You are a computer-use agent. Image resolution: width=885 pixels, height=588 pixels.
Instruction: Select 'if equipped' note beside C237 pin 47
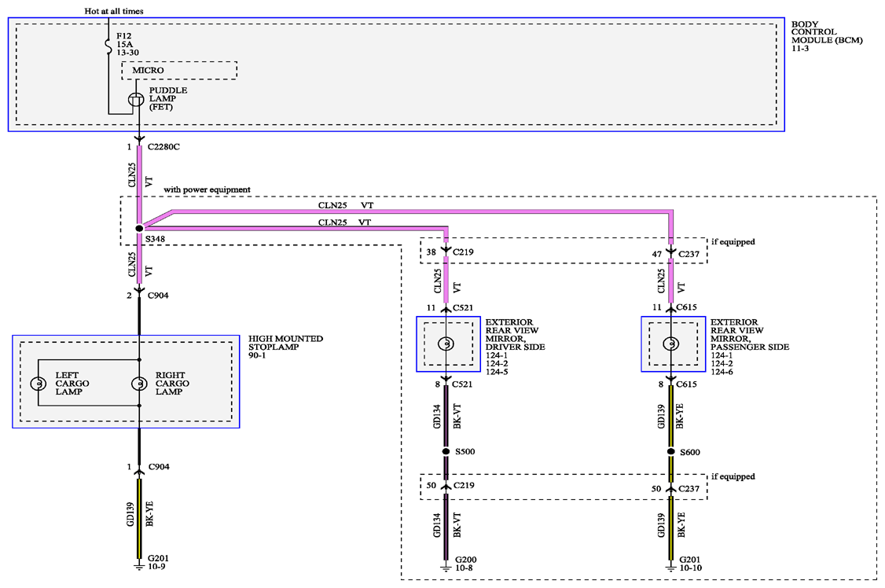(x=733, y=241)
